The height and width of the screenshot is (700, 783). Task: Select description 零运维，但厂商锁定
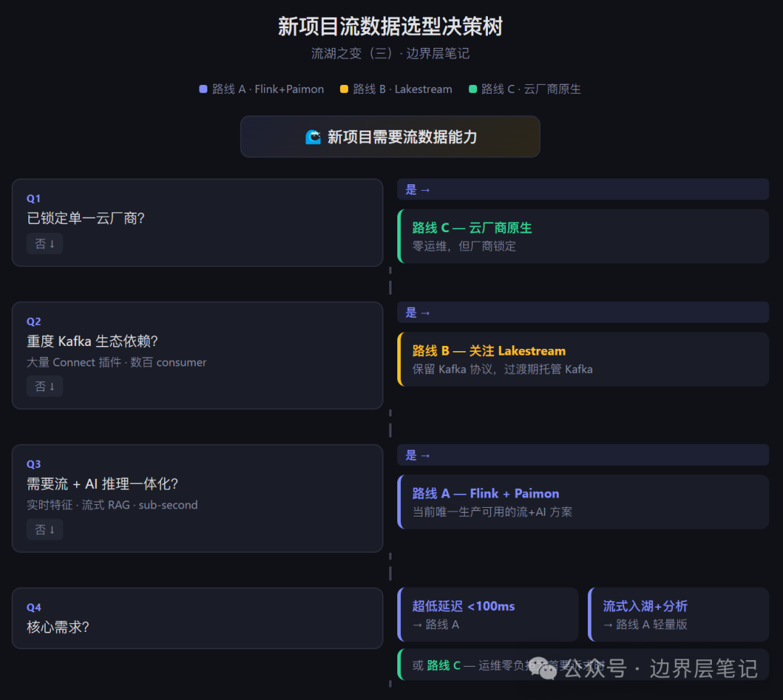[464, 246]
